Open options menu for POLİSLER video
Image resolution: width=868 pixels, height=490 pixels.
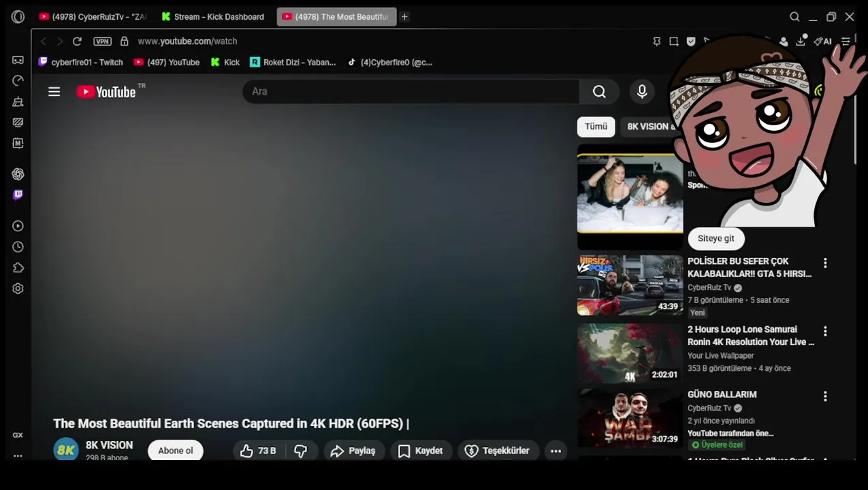pyautogui.click(x=825, y=263)
